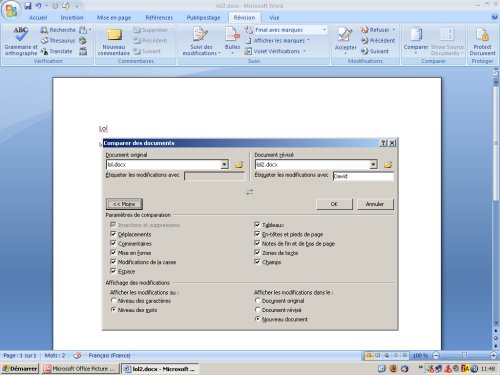
Task: Uncheck the Déplacements checkbox
Action: [x=113, y=234]
